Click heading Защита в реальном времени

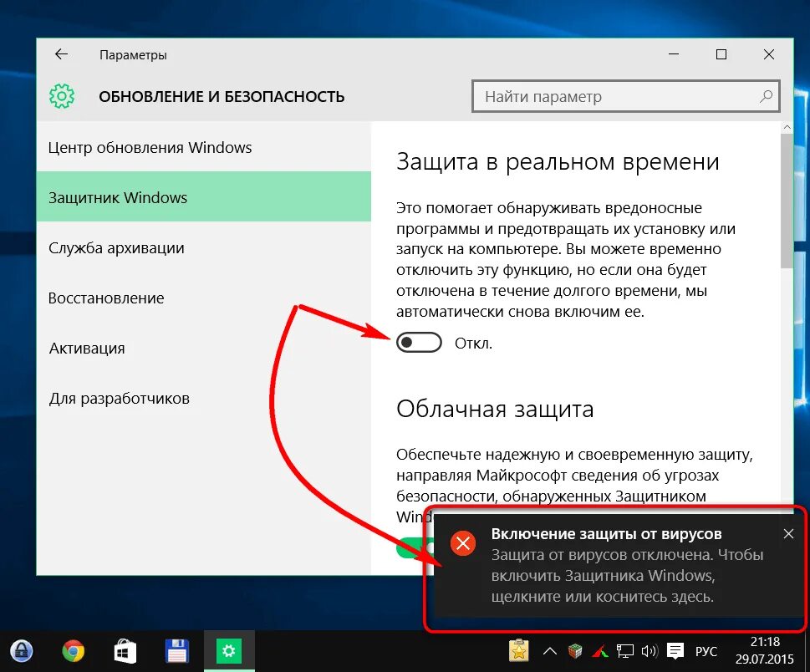pyautogui.click(x=558, y=161)
